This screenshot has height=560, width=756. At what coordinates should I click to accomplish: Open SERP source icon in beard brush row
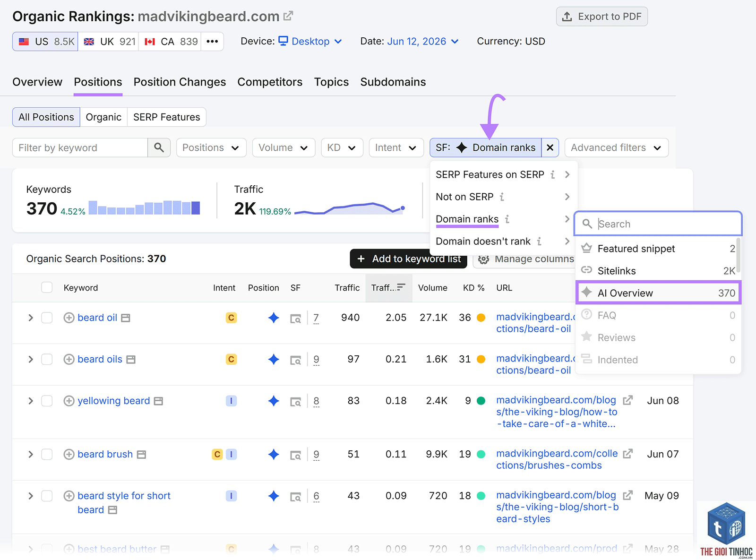click(x=295, y=455)
